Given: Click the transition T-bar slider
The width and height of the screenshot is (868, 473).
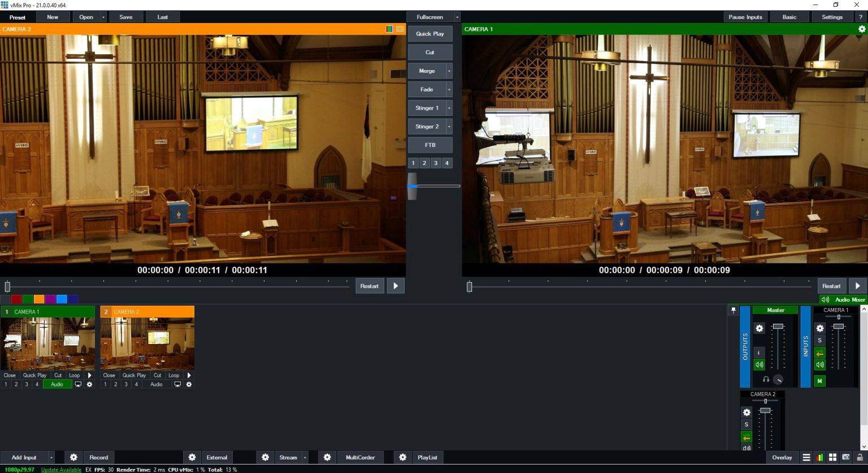Looking at the screenshot, I should coord(413,186).
